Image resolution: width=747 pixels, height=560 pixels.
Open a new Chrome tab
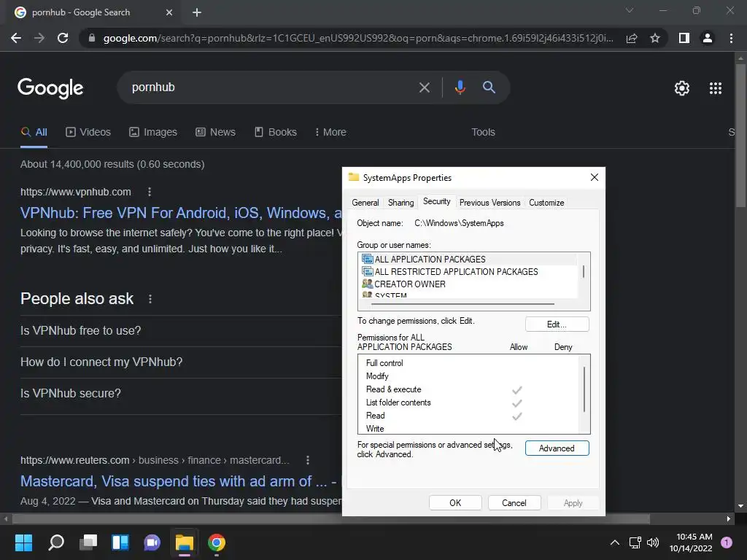(x=197, y=12)
